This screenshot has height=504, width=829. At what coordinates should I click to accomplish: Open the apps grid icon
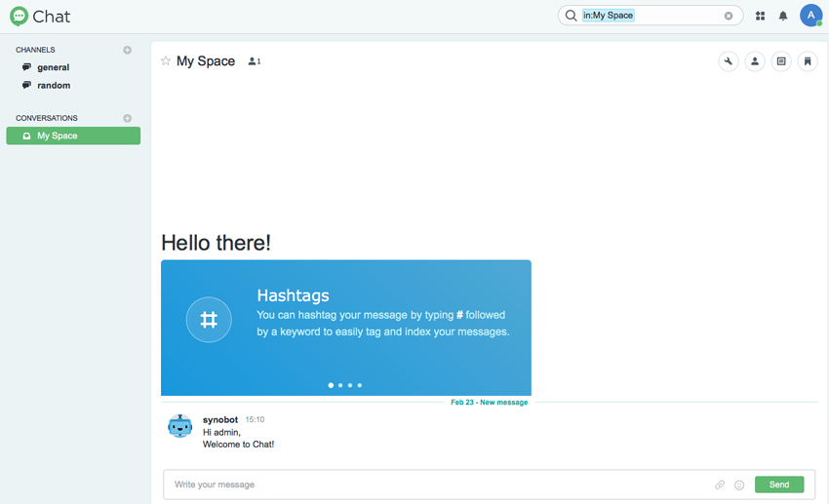tap(761, 16)
